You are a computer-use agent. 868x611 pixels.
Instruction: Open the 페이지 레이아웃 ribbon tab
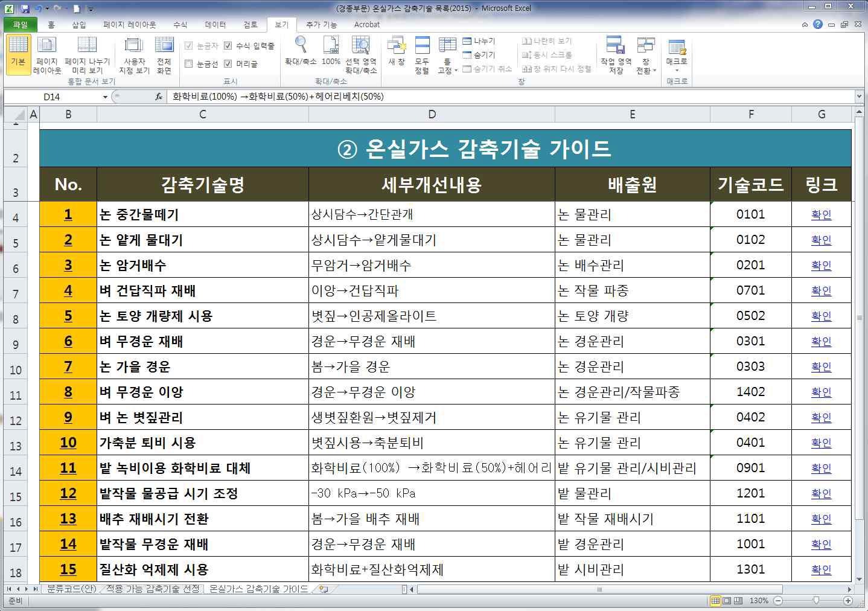click(x=130, y=25)
